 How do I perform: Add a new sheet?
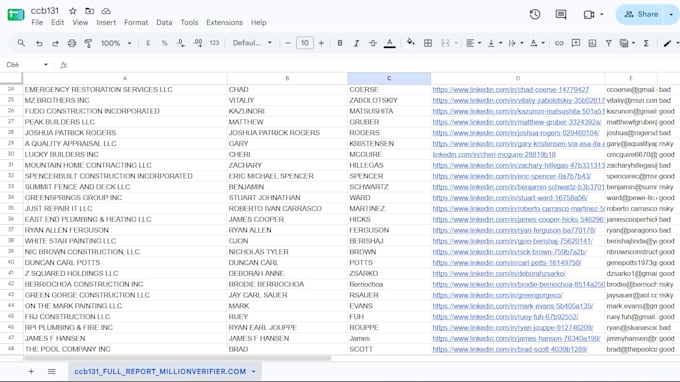click(31, 372)
